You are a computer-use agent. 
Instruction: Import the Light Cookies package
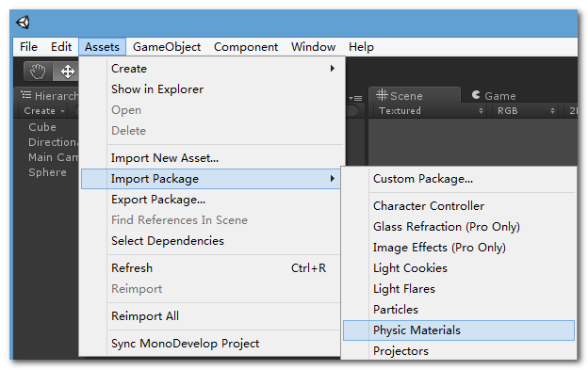(459, 268)
